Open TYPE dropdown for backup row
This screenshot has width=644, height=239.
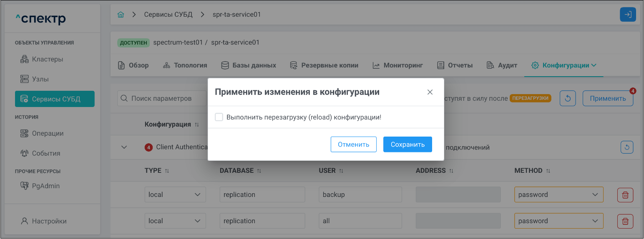pos(175,194)
